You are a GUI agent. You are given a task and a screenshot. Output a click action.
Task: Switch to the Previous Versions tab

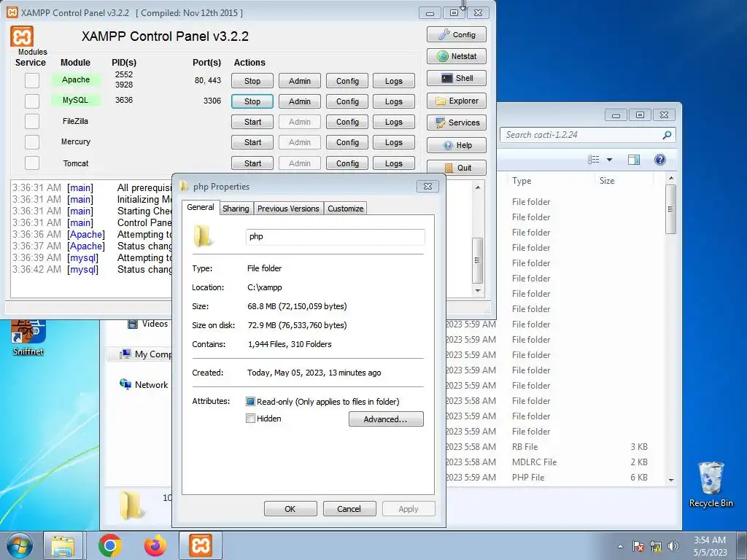(288, 209)
